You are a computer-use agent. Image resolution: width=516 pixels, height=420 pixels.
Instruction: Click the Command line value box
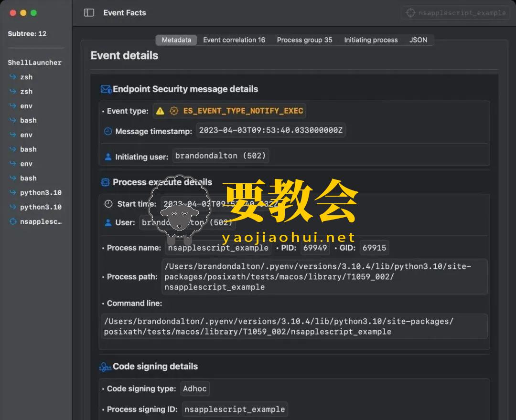click(294, 326)
